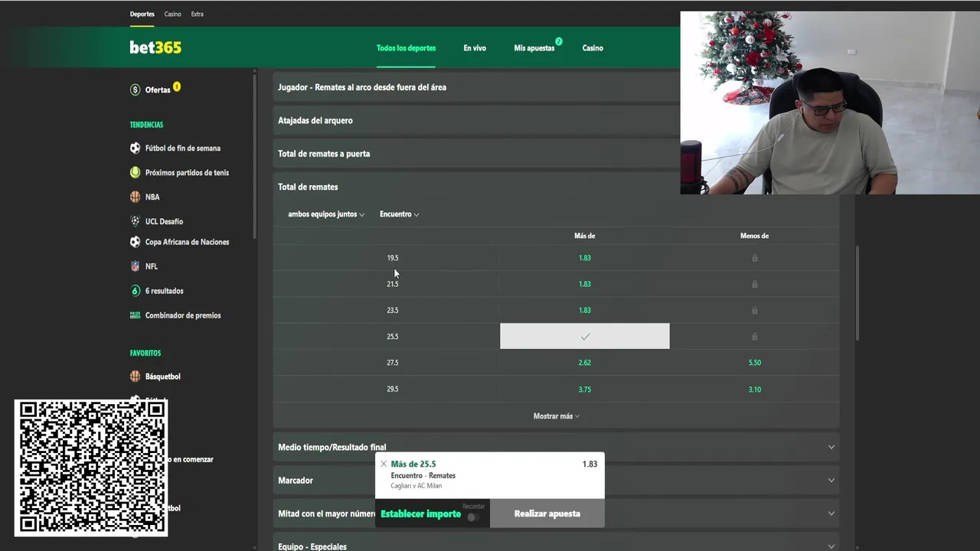The image size is (980, 551).
Task: Expand Mostrar más rows
Action: pyautogui.click(x=556, y=416)
